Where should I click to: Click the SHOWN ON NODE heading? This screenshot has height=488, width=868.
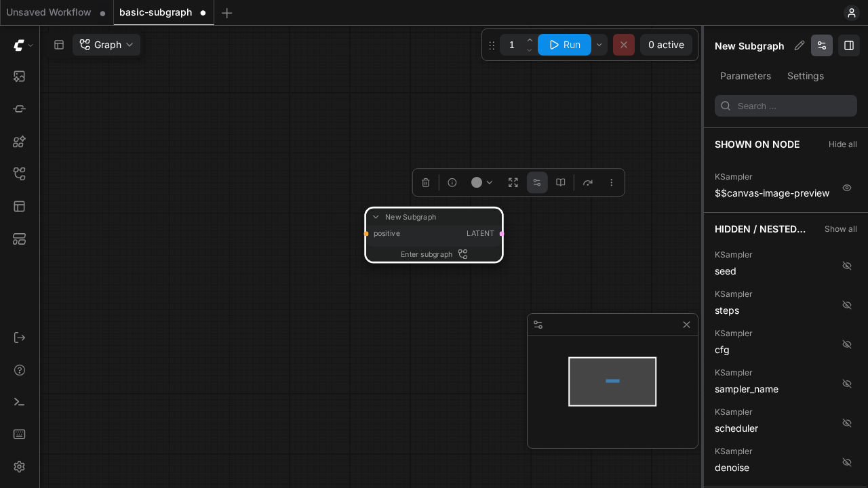(757, 144)
